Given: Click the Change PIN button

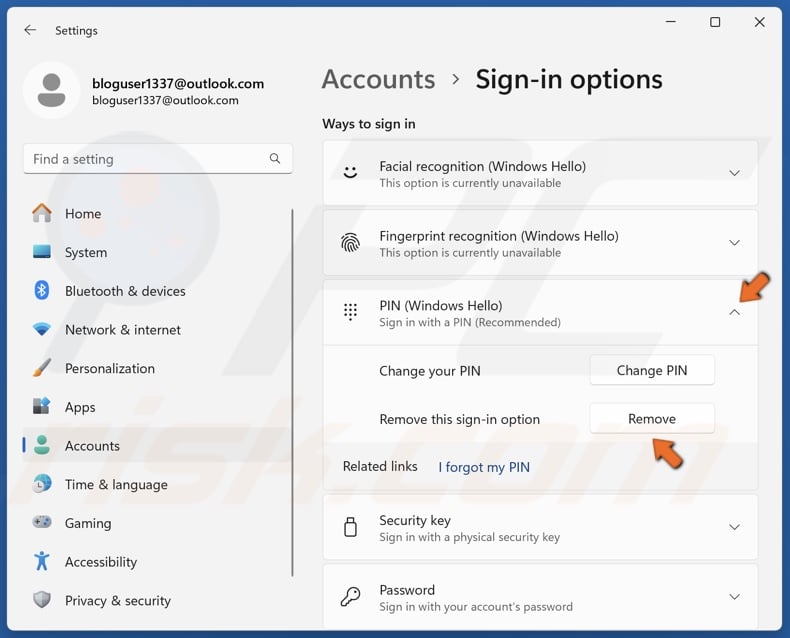Looking at the screenshot, I should (652, 370).
